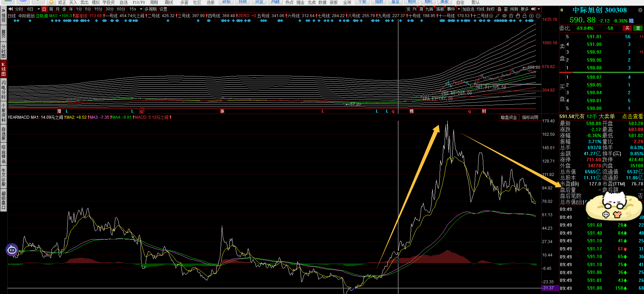The image size is (644, 294).
Task: Open the 15s interval dropdown arrow
Action: pyautogui.click(x=141, y=9)
